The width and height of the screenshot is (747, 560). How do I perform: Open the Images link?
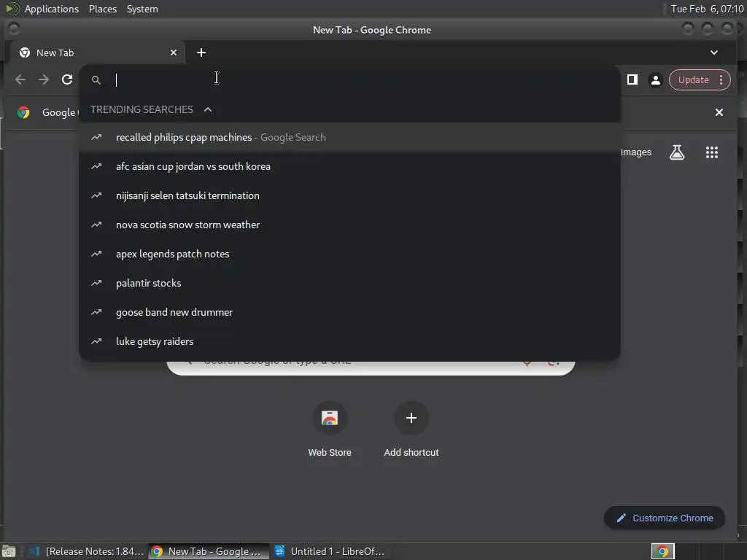coord(635,152)
